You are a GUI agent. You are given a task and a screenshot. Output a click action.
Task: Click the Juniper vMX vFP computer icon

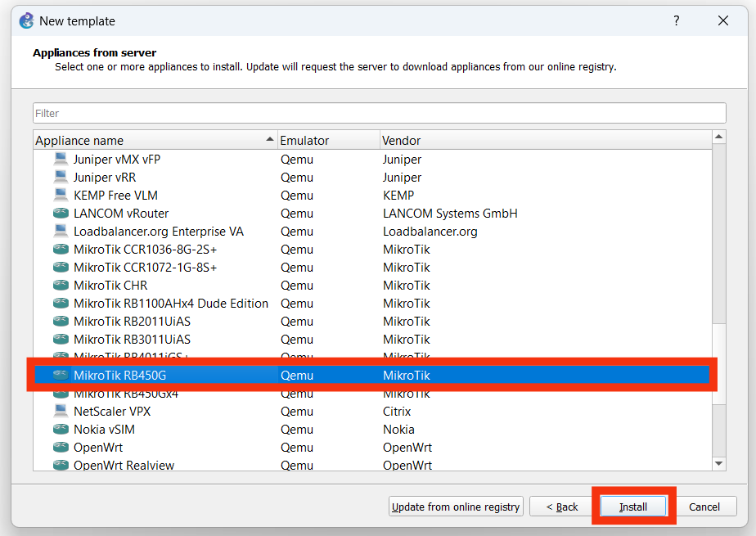(x=61, y=160)
